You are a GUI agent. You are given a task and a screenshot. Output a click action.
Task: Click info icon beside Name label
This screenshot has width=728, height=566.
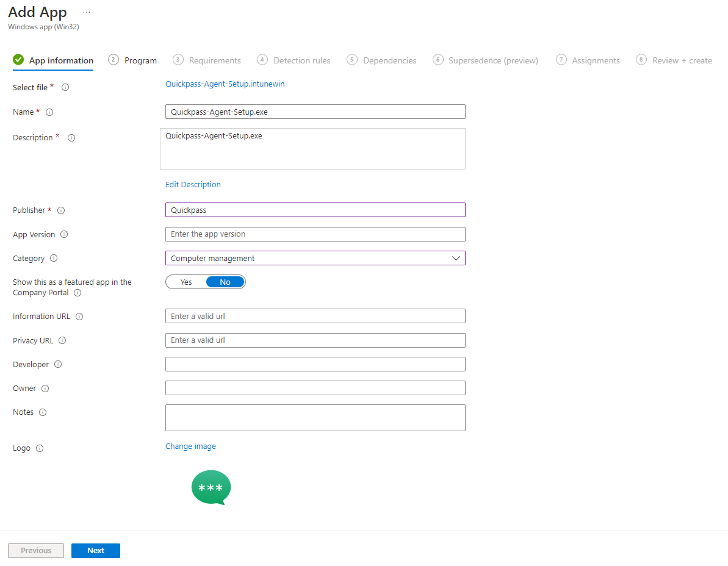tap(49, 112)
